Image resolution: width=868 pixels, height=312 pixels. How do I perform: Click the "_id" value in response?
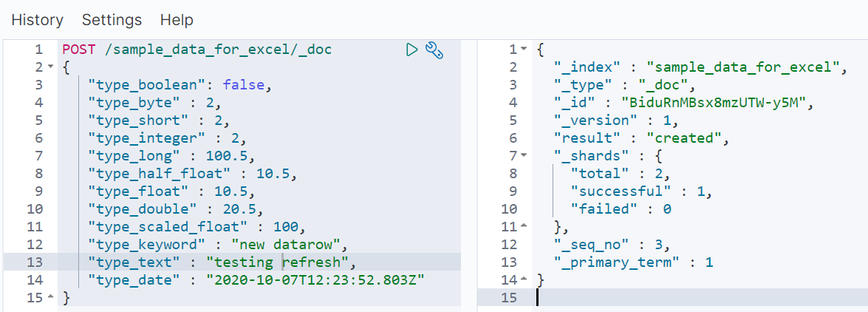pos(713,103)
